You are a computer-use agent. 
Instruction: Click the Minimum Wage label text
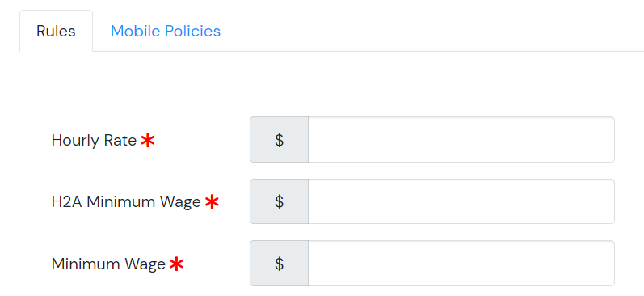(108, 264)
